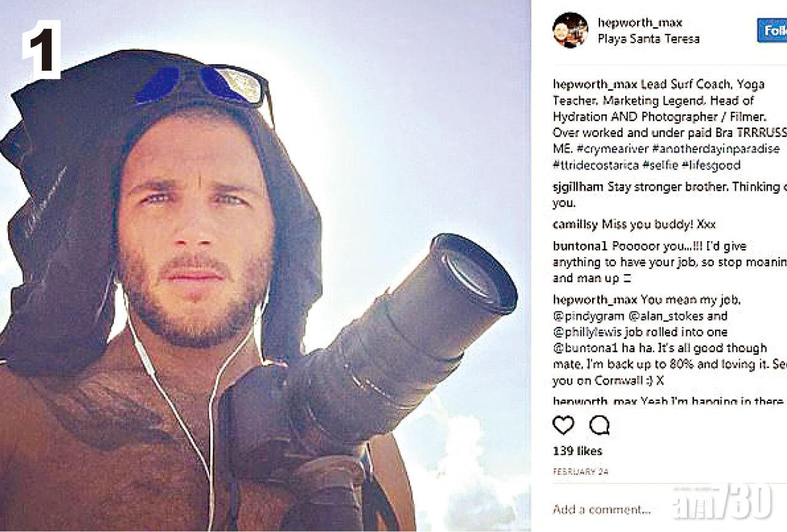Open the Playa Santa Teresa location
787x532 pixels.
[649, 39]
